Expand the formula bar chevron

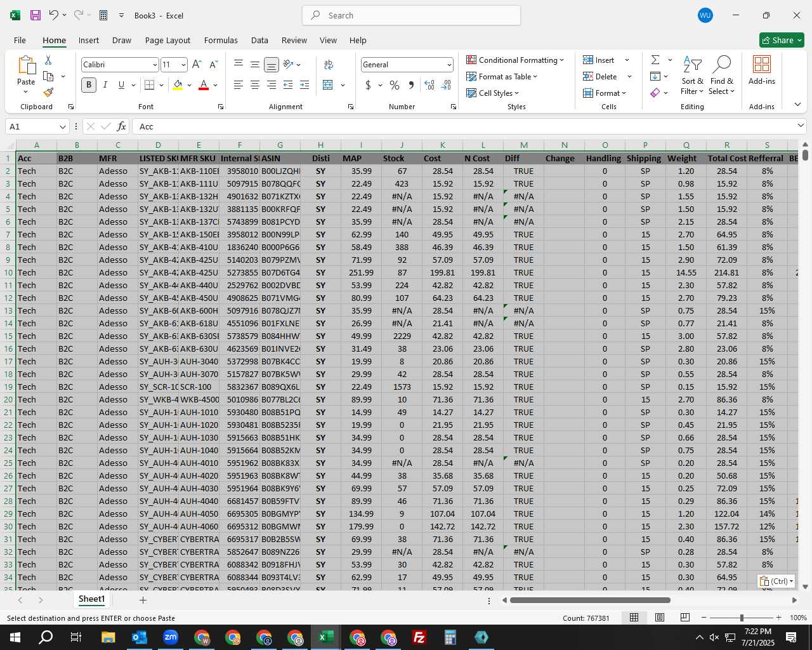tap(801, 126)
